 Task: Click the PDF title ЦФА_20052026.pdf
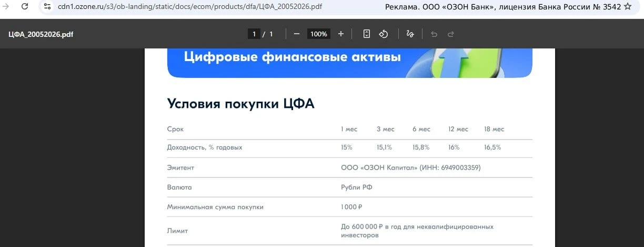41,34
